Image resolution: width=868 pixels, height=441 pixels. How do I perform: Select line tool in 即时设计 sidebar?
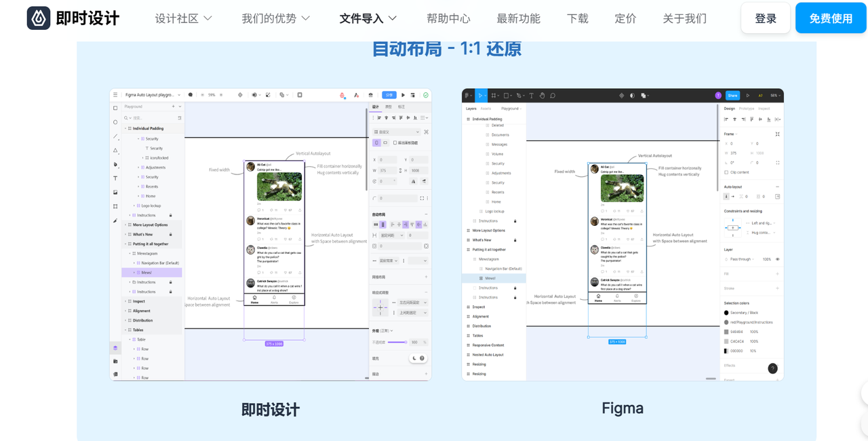click(x=115, y=136)
